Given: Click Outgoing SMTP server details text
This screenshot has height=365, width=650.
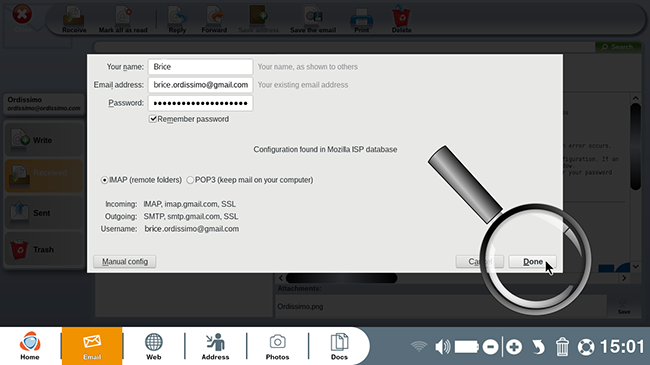Looking at the screenshot, I should point(191,217).
